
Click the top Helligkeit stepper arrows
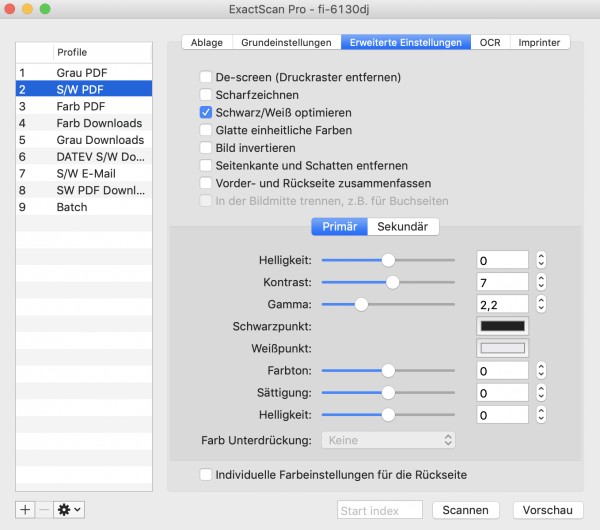point(541,260)
